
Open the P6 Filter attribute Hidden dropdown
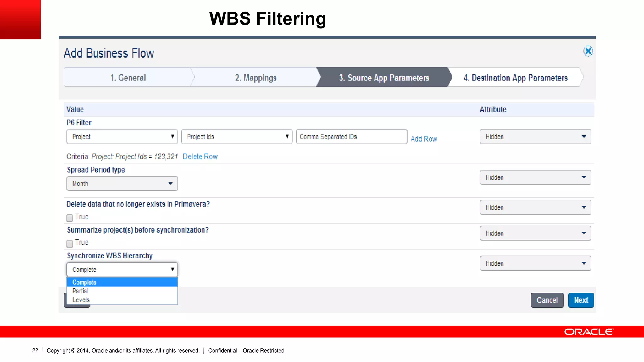(536, 137)
